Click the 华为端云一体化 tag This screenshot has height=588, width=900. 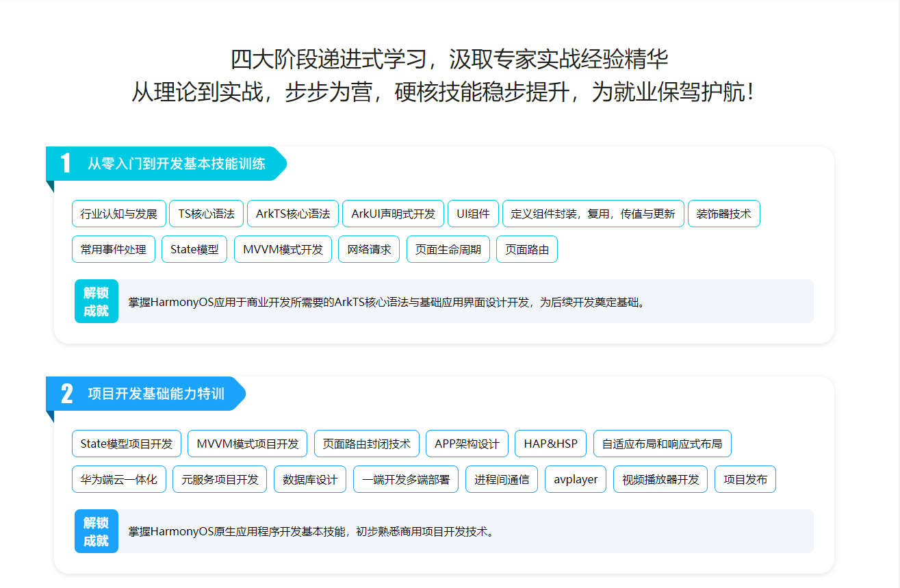[x=119, y=479]
